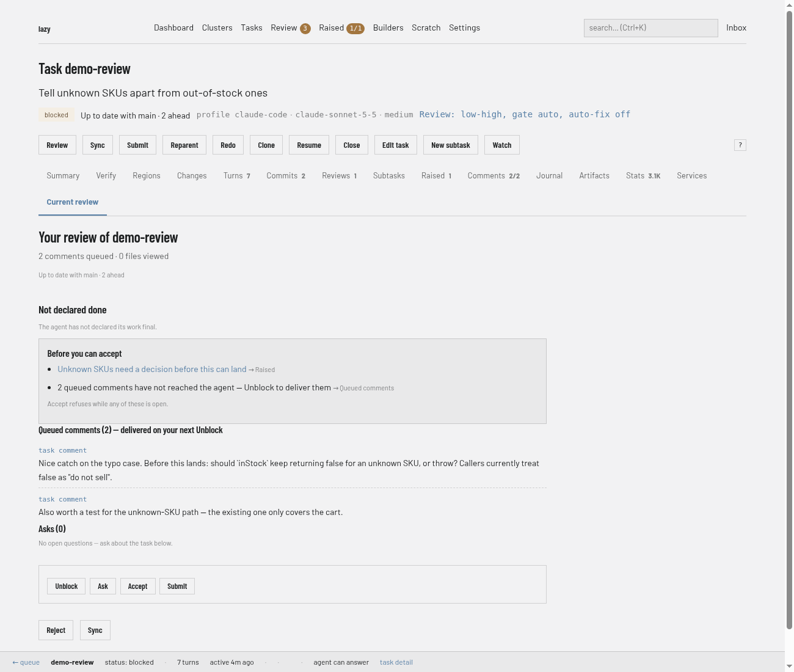Open the Inbox
794x672 pixels.
(x=737, y=27)
